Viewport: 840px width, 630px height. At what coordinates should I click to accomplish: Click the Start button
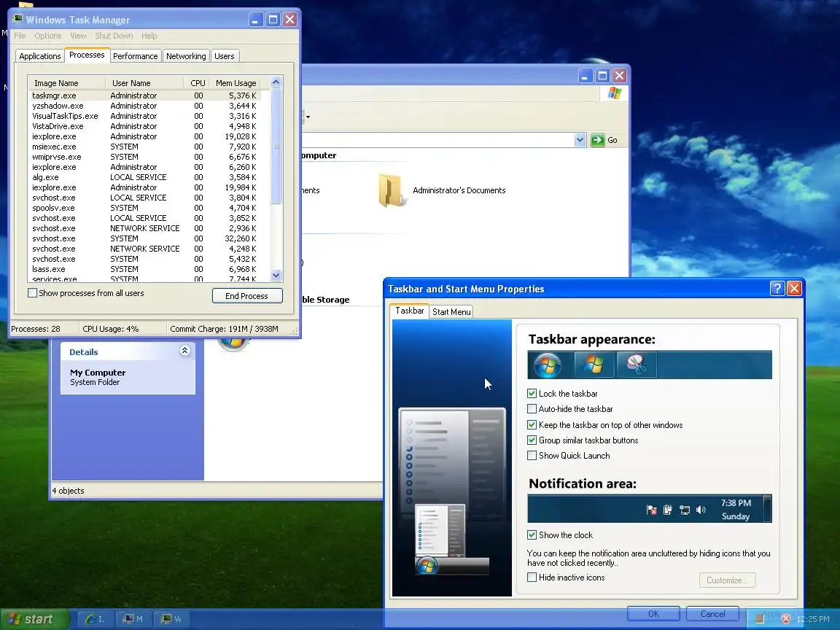(35, 619)
